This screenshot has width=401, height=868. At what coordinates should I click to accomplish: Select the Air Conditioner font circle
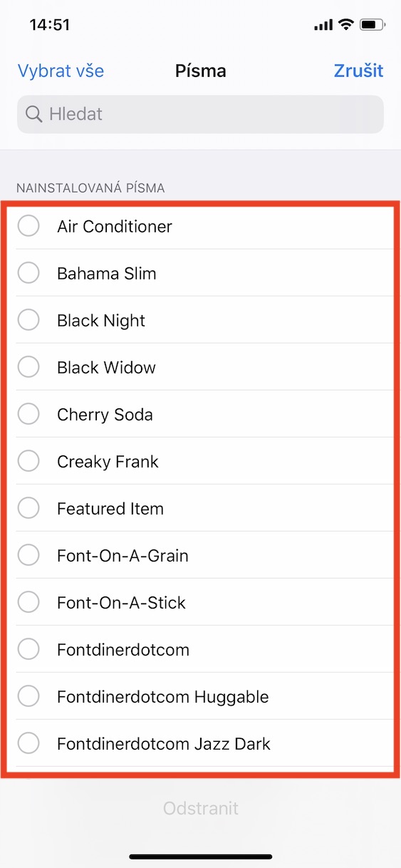(28, 226)
